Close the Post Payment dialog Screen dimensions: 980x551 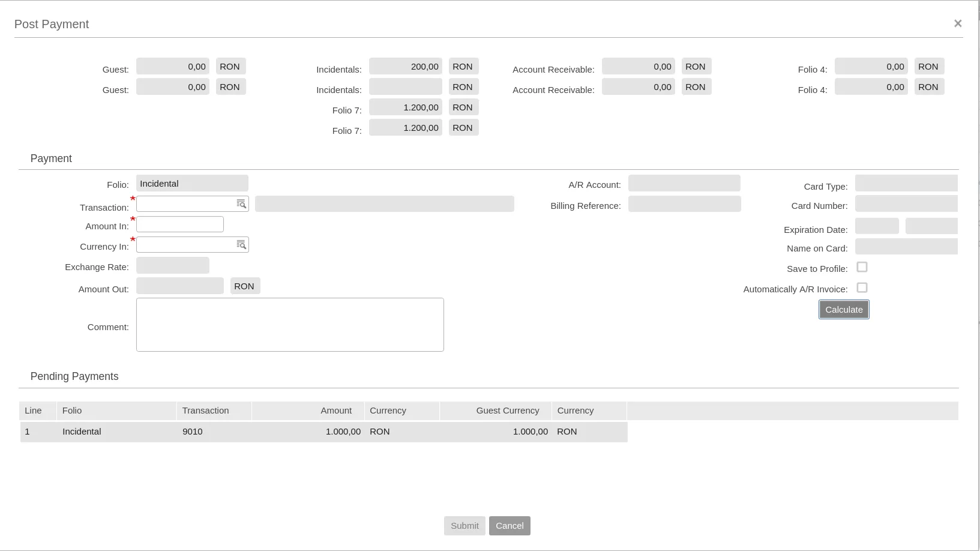point(958,23)
